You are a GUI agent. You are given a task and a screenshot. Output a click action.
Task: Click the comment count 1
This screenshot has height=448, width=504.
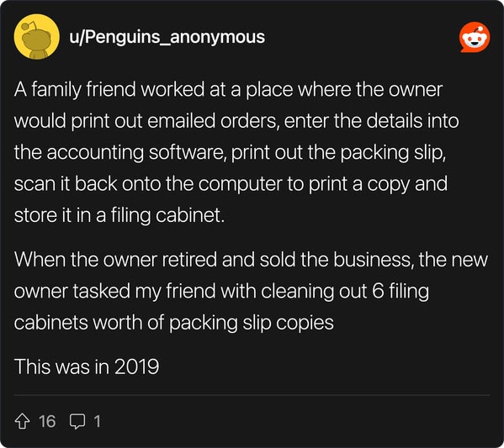(x=97, y=421)
